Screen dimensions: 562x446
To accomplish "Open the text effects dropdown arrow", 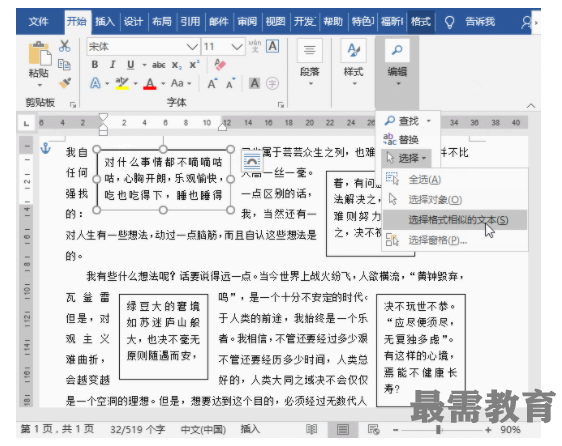I will pyautogui.click(x=107, y=84).
